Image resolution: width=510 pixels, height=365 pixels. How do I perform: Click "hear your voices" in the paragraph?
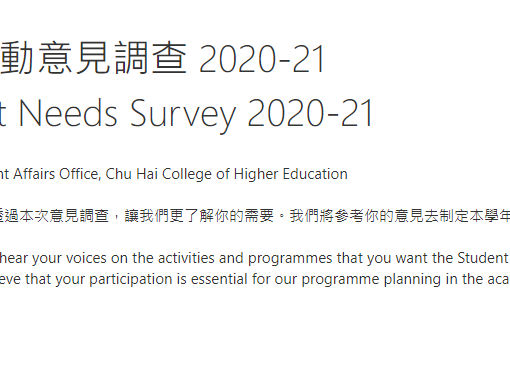[x=53, y=258]
